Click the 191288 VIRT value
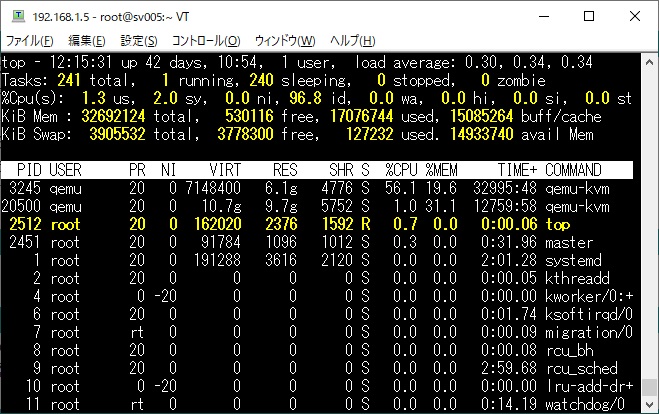The width and height of the screenshot is (659, 414). click(217, 260)
